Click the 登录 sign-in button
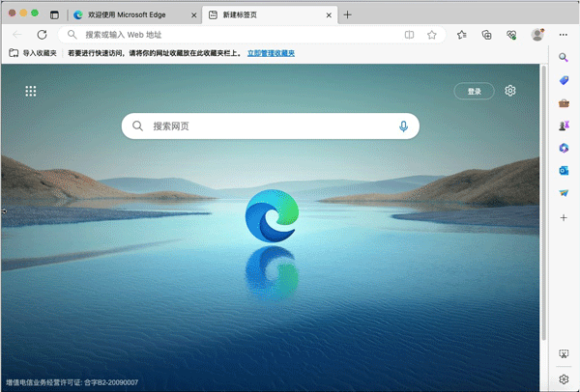580x392 pixels. coord(474,92)
